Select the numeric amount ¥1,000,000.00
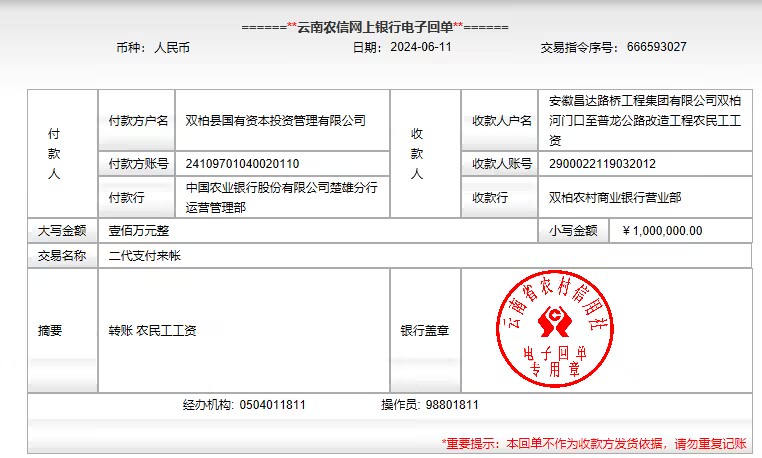The width and height of the screenshot is (762, 458). pos(662,231)
